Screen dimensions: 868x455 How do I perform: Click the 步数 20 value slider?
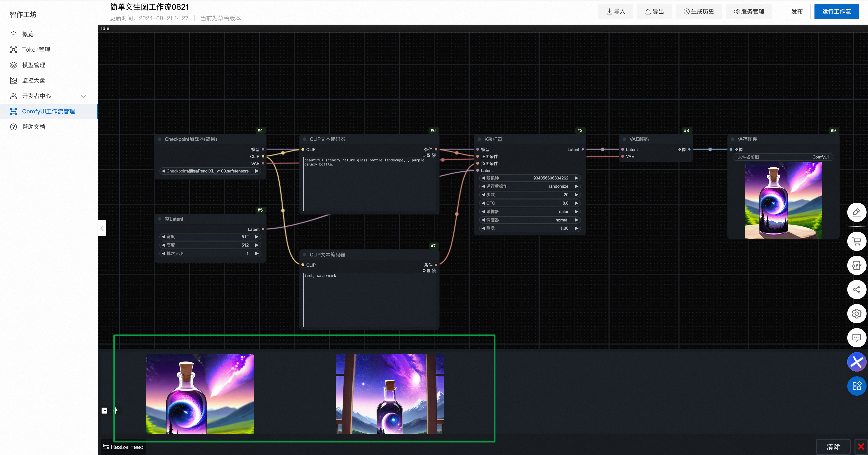pyautogui.click(x=530, y=195)
